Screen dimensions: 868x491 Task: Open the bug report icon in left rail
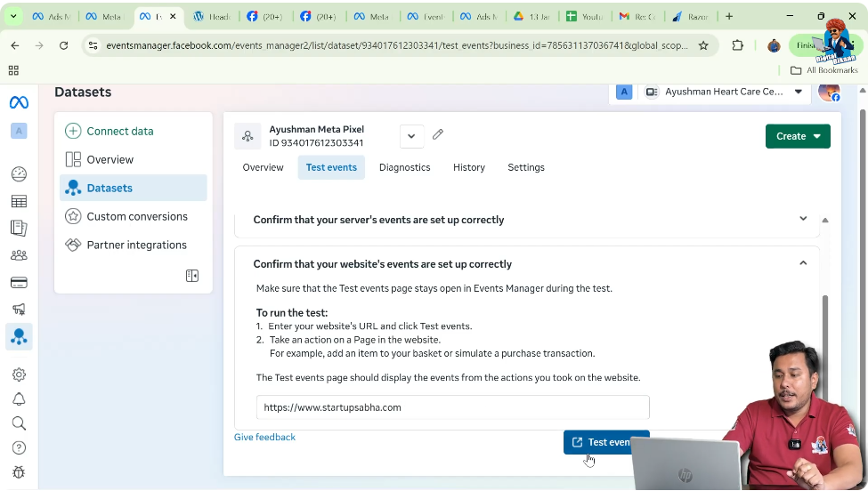19,472
